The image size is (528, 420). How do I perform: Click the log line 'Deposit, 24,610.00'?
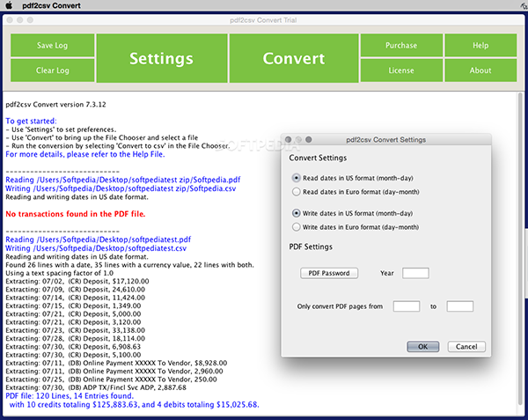point(75,290)
